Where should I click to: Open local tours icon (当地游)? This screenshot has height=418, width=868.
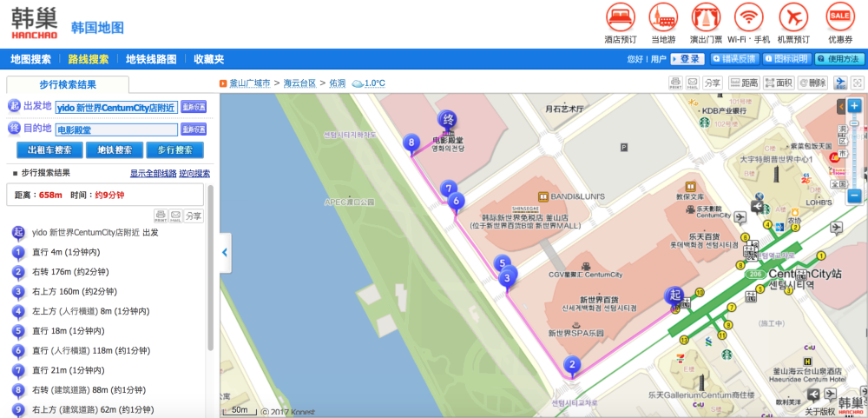[x=663, y=17]
